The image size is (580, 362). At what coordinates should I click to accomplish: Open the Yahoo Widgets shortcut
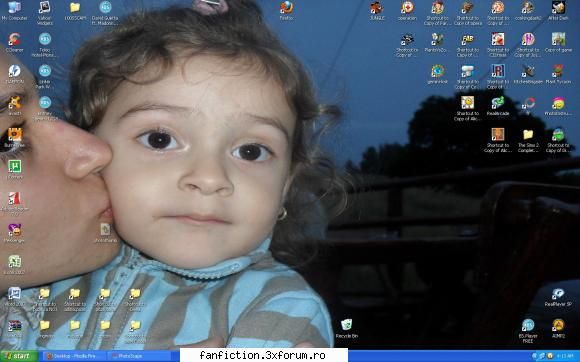coord(45,13)
